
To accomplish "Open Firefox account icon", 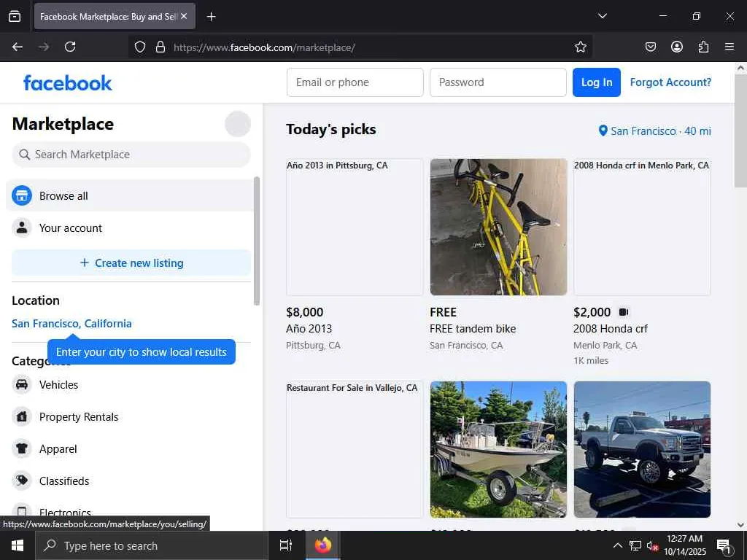I will [676, 47].
